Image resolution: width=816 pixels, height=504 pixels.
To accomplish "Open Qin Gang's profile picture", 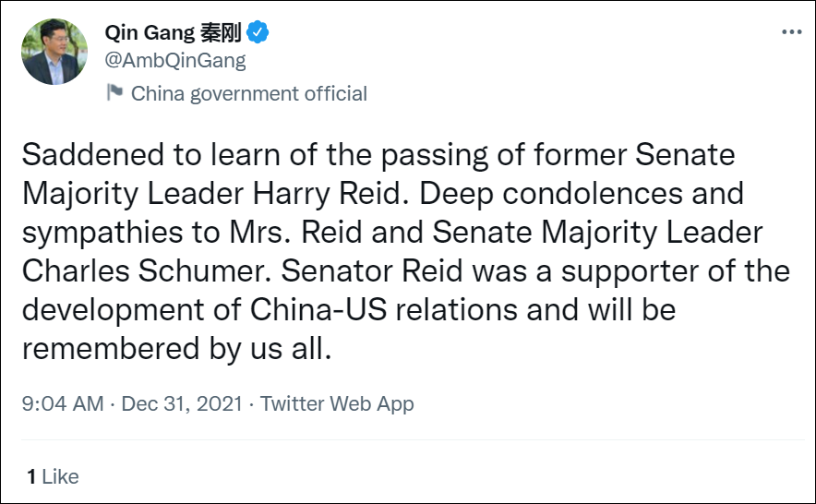I will point(55,52).
